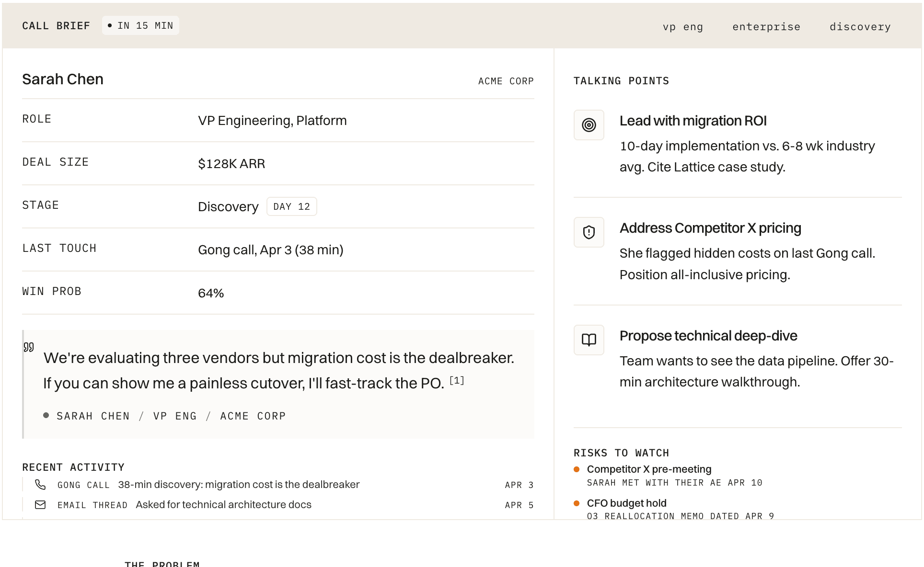This screenshot has height=567, width=924.
Task: Click the envelope icon on email thread row
Action: (40, 505)
